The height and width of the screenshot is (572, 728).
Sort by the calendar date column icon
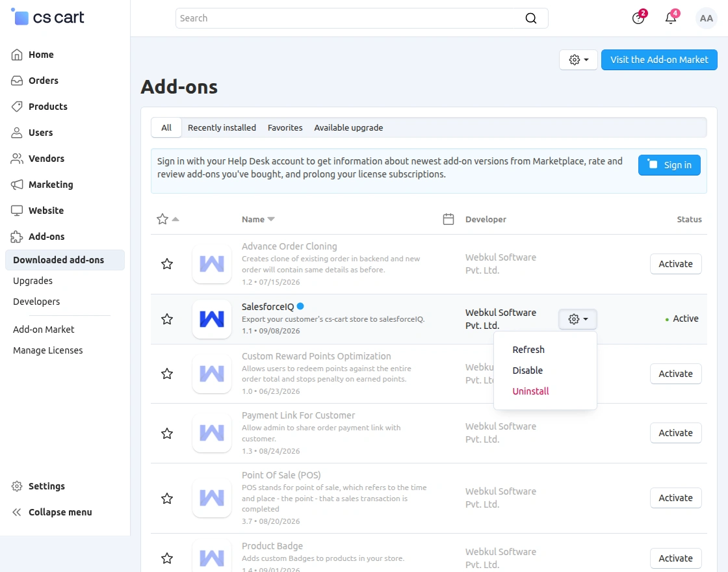[x=448, y=219]
